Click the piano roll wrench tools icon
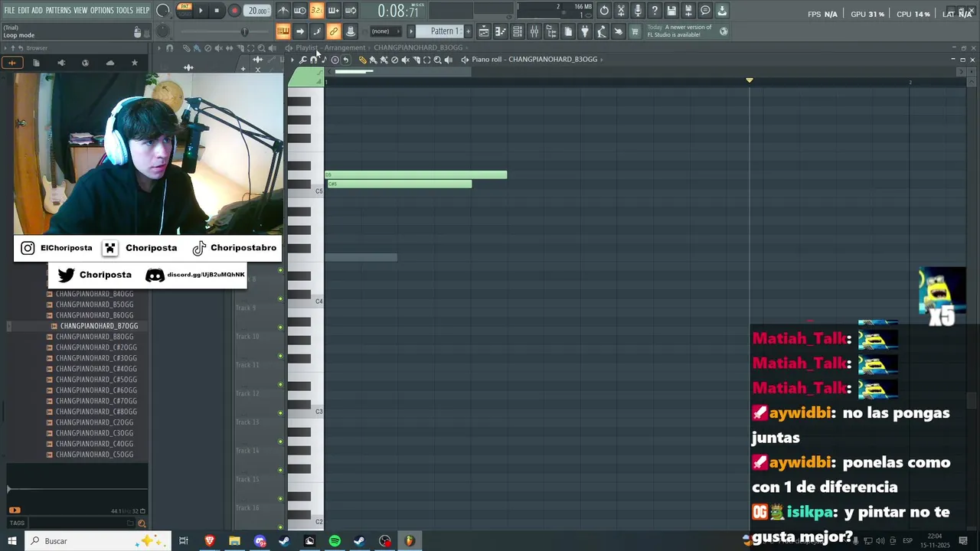 303,60
